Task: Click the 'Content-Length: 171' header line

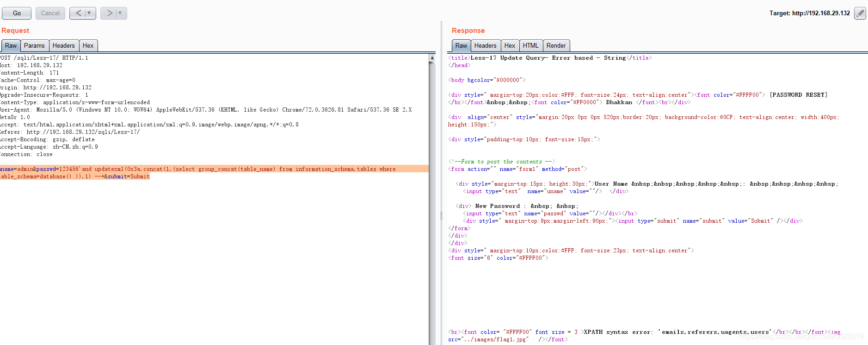Action: (30, 73)
